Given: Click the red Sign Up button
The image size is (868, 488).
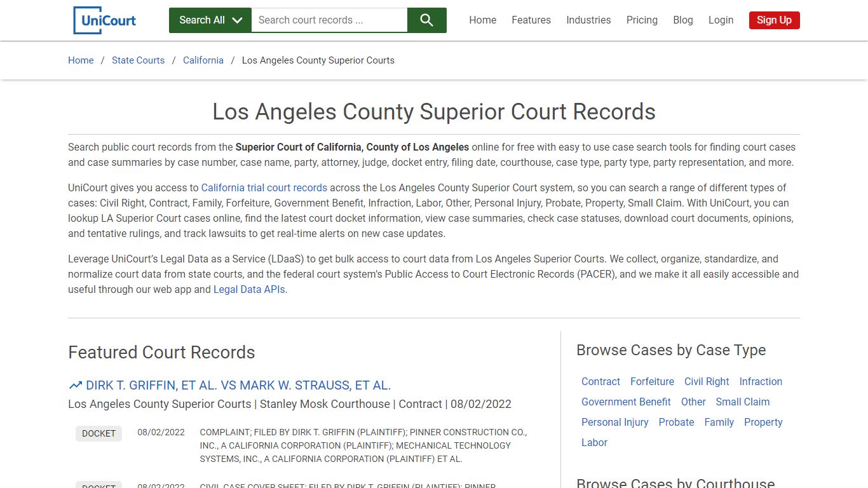Looking at the screenshot, I should 774,20.
